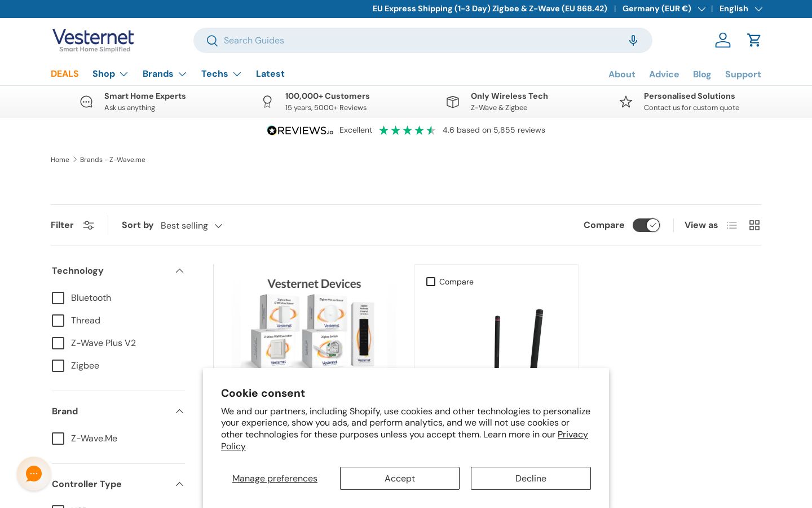The height and width of the screenshot is (508, 812).
Task: Switch to list view icon
Action: (x=732, y=225)
